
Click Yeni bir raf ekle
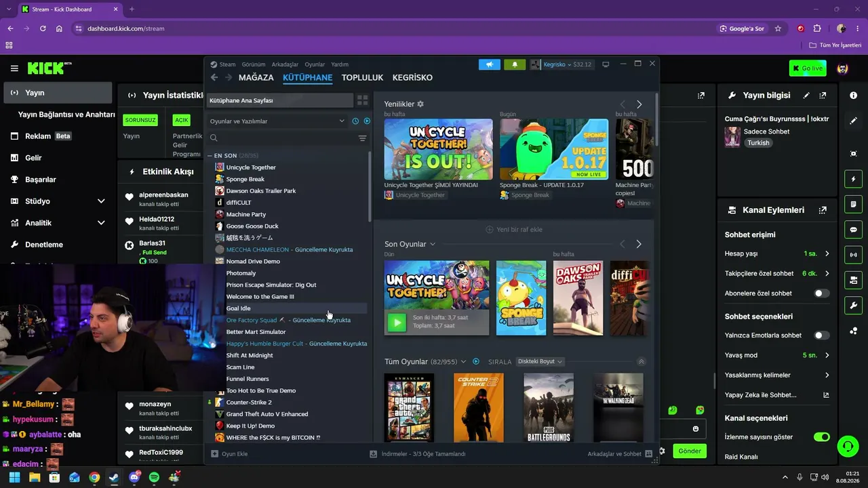tap(514, 229)
